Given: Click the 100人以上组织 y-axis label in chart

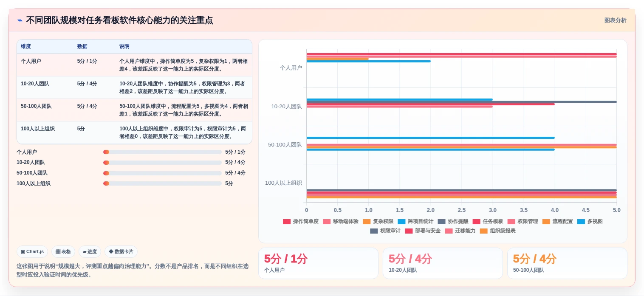Looking at the screenshot, I should pos(284,183).
